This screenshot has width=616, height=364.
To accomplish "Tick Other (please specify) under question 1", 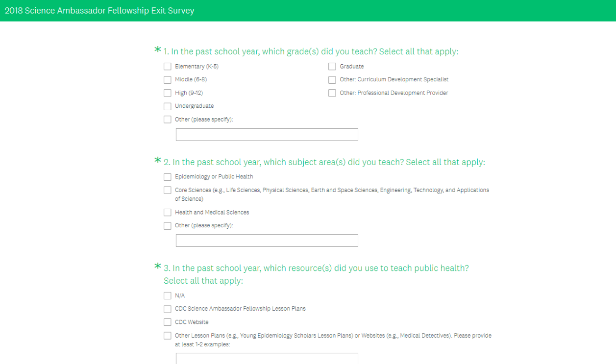I will point(168,120).
